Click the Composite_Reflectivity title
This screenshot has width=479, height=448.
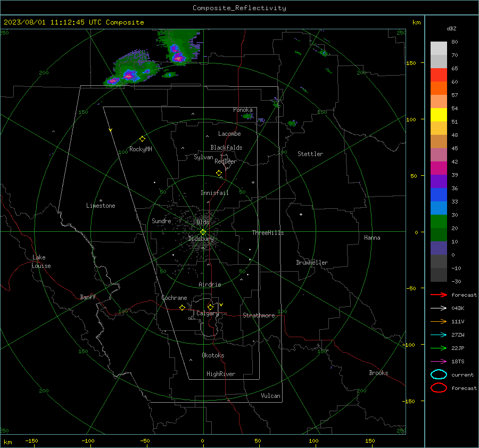(x=240, y=8)
